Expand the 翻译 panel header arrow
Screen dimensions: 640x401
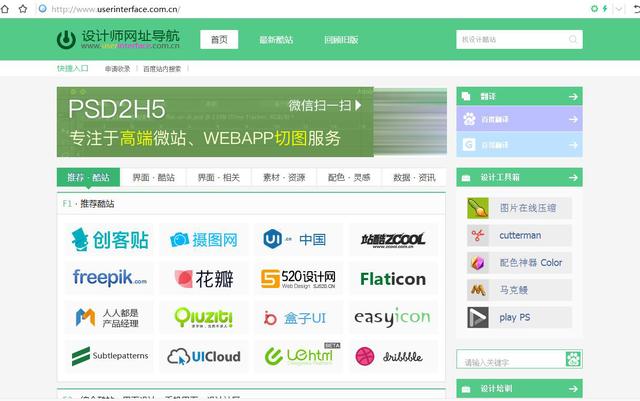[x=573, y=96]
